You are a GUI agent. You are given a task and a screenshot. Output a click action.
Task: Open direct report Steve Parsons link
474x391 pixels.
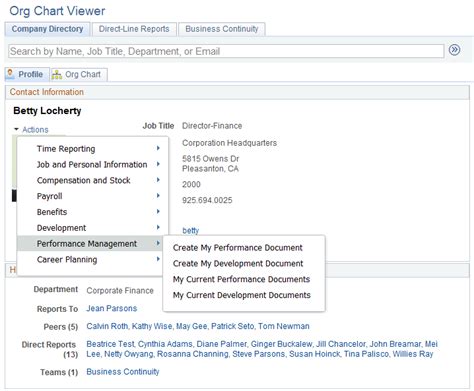tap(259, 354)
